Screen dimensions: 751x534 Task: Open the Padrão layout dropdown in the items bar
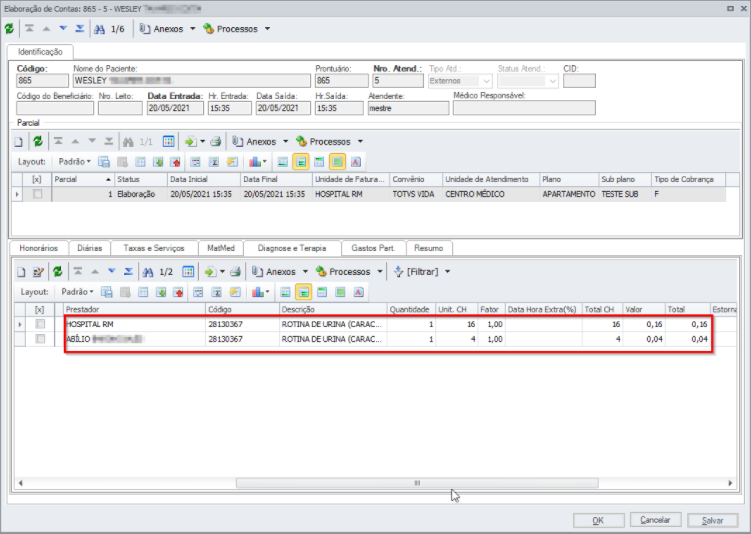tap(78, 292)
